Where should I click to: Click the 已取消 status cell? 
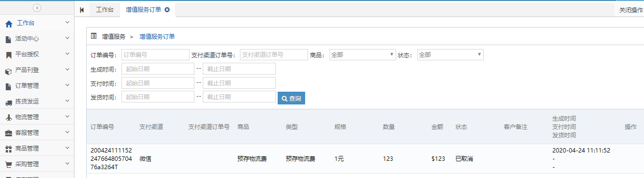tap(464, 159)
